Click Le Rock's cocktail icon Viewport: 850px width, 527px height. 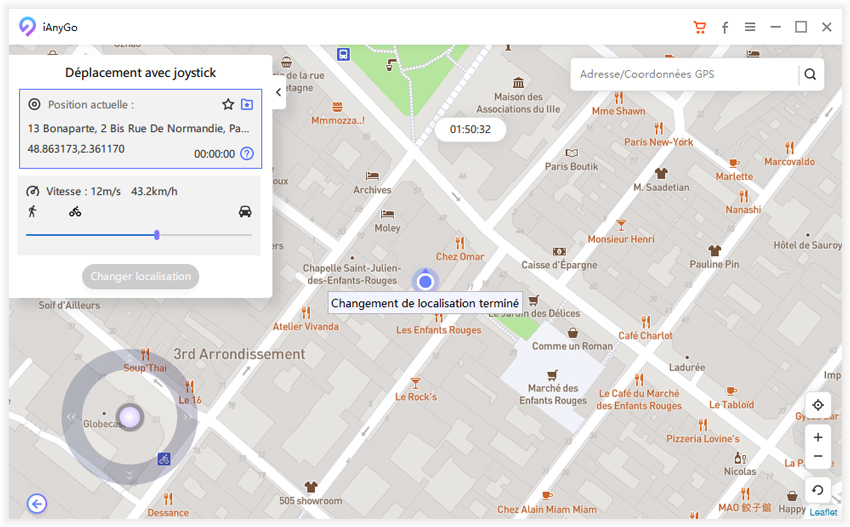pos(415,383)
